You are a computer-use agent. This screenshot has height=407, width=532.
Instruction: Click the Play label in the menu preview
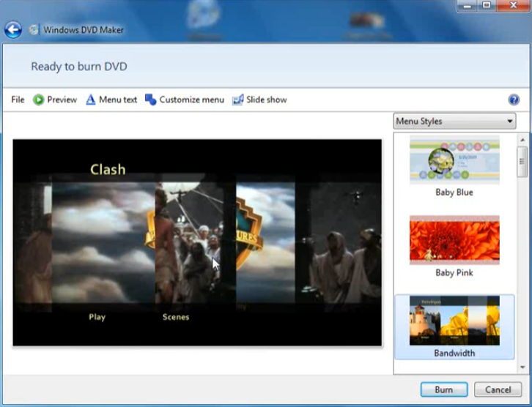pyautogui.click(x=97, y=317)
